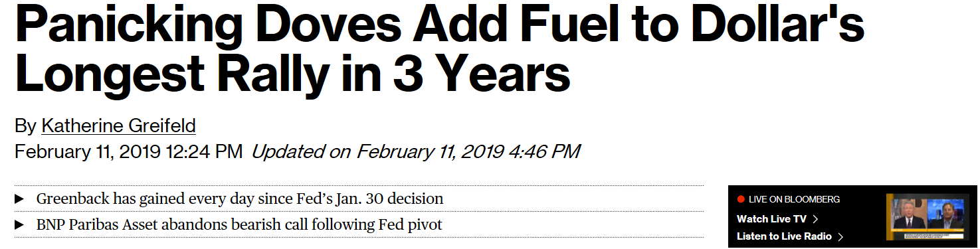This screenshot has width=980, height=249.
Task: Click the Panicking Doves first headline line
Action: [x=439, y=25]
